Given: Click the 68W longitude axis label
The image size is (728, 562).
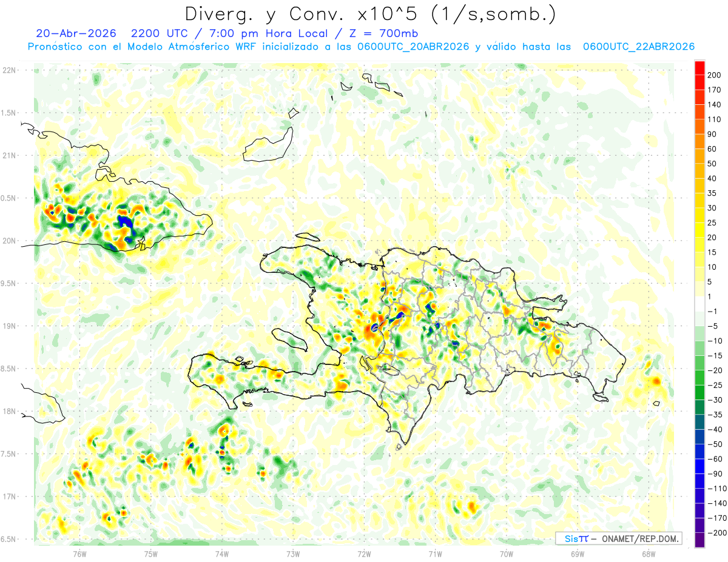Looking at the screenshot, I should [x=649, y=553].
